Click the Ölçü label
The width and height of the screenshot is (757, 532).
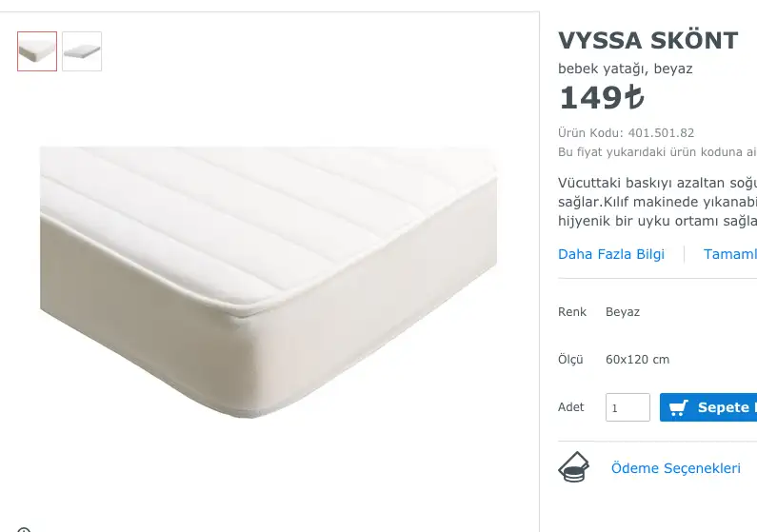point(570,360)
